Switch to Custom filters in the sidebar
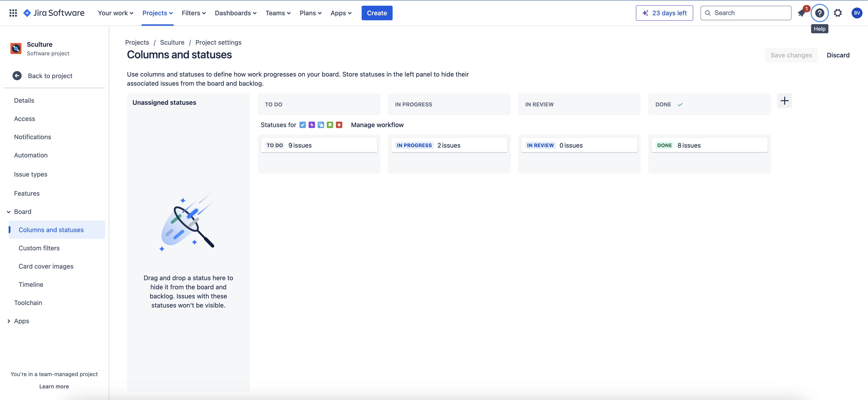This screenshot has width=868, height=400. pyautogui.click(x=39, y=248)
